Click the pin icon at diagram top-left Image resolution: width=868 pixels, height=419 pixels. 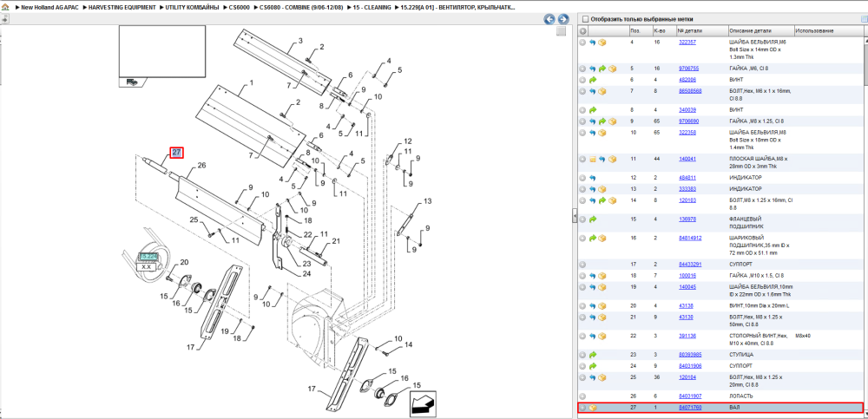4,19
